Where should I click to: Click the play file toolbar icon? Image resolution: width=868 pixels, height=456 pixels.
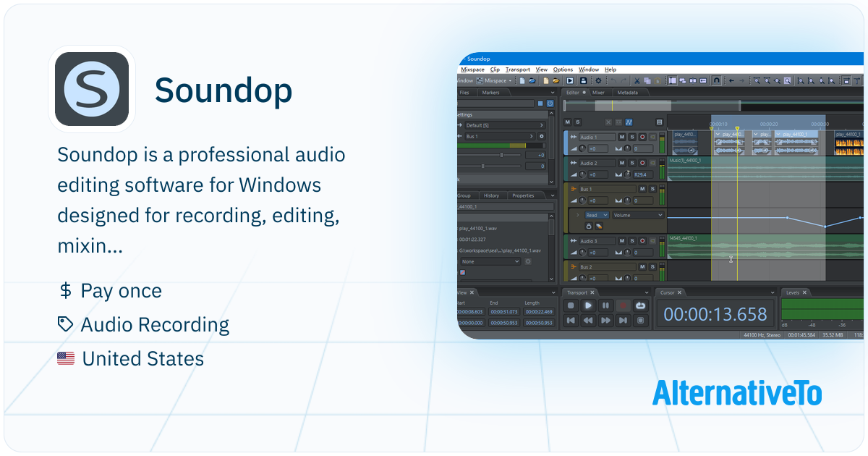coord(569,81)
